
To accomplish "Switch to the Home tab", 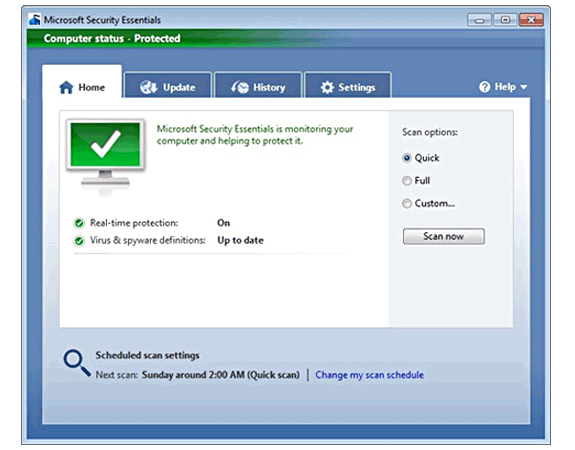I will click(x=82, y=81).
